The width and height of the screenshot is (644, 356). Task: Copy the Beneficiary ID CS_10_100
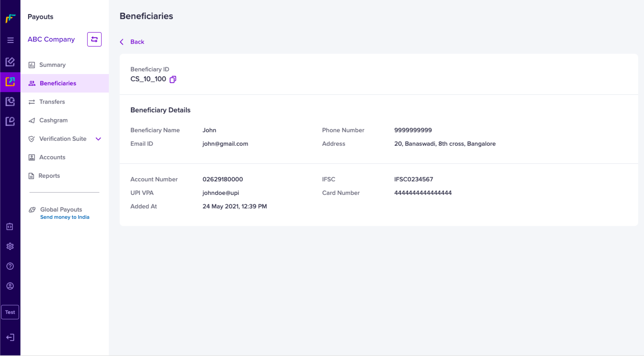[x=173, y=79]
